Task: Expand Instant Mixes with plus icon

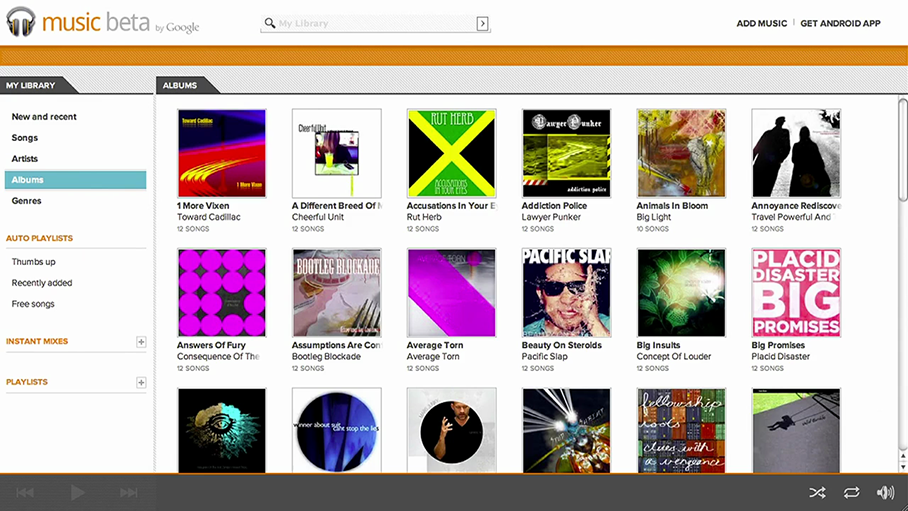Action: point(141,342)
